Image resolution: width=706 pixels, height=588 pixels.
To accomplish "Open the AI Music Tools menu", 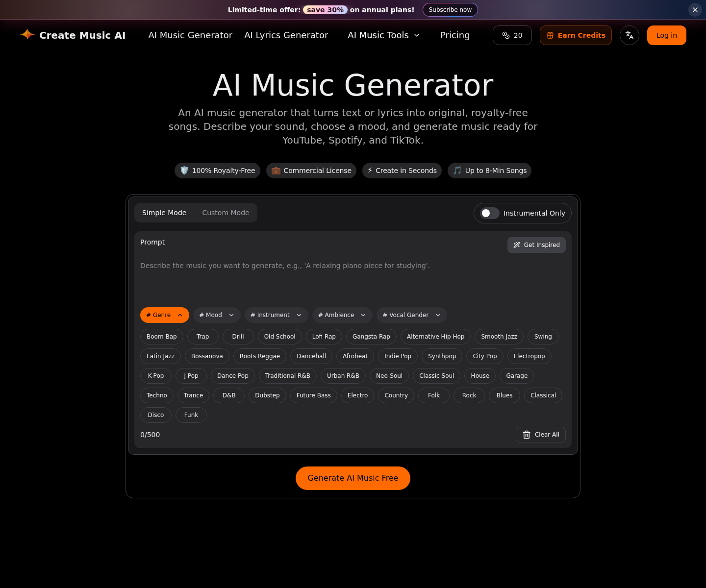I will click(x=383, y=35).
